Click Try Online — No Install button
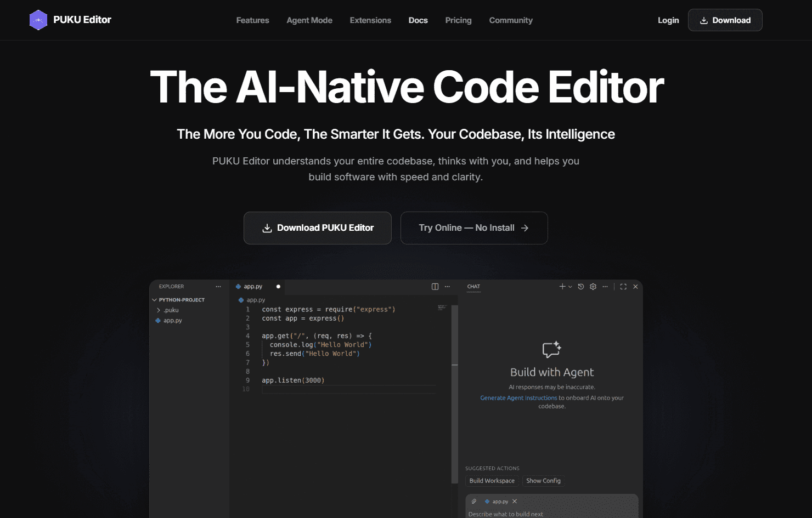The height and width of the screenshot is (518, 812). point(474,228)
